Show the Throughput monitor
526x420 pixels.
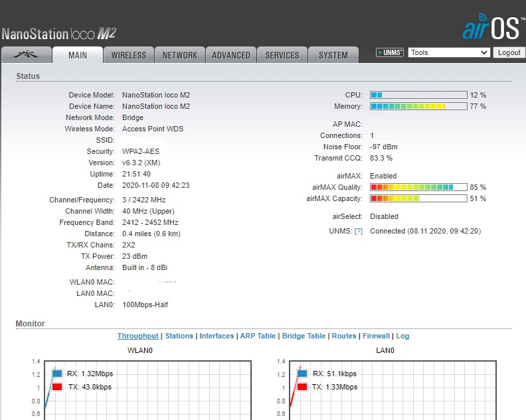click(x=138, y=336)
